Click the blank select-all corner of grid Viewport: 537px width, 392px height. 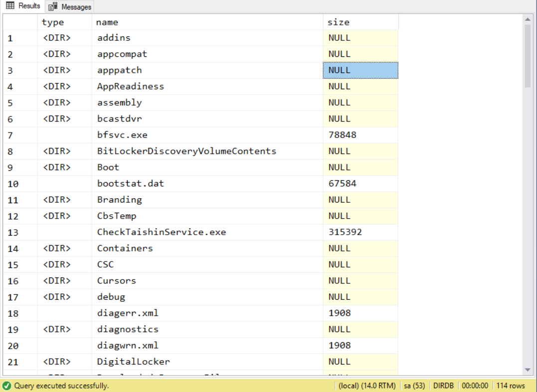(x=20, y=22)
